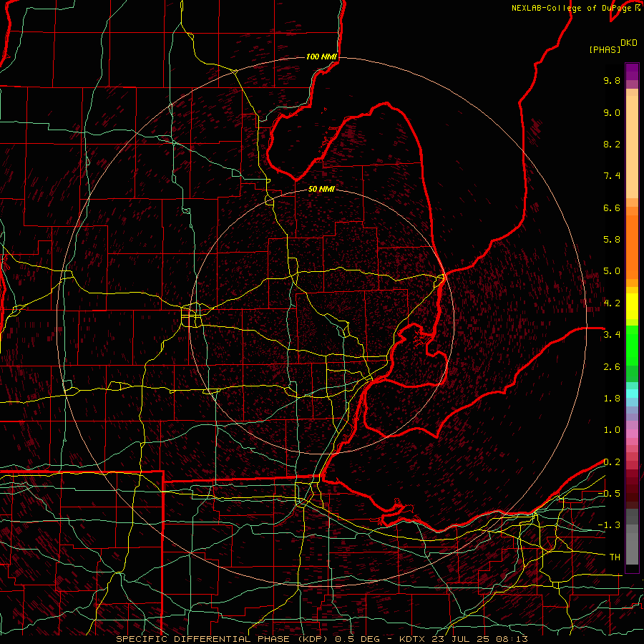Pick the cyan segment of the color scale
This screenshot has width=644, height=644.
point(632,394)
